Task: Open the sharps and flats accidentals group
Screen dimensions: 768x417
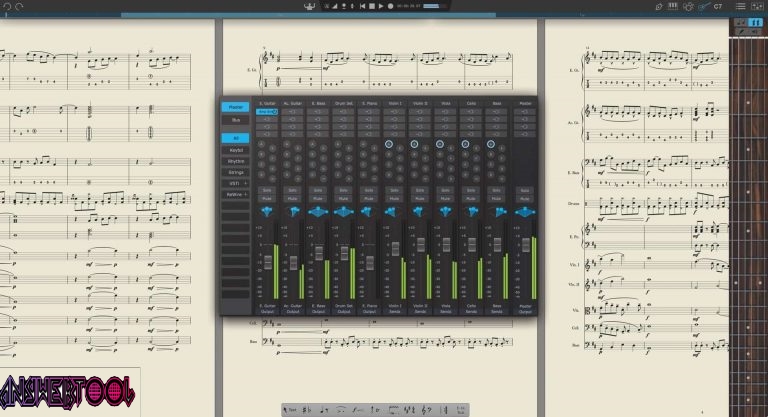Action: pos(307,410)
